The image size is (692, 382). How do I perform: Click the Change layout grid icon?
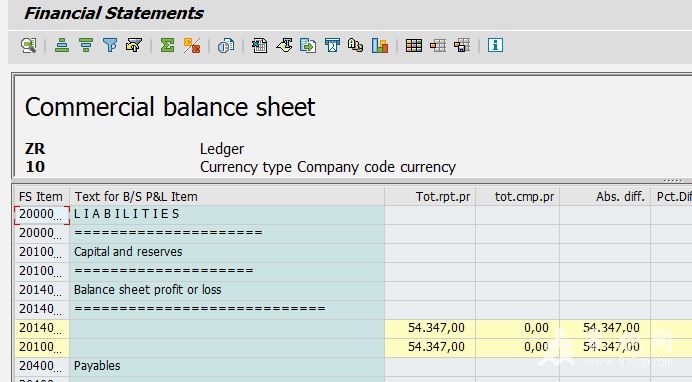(414, 45)
